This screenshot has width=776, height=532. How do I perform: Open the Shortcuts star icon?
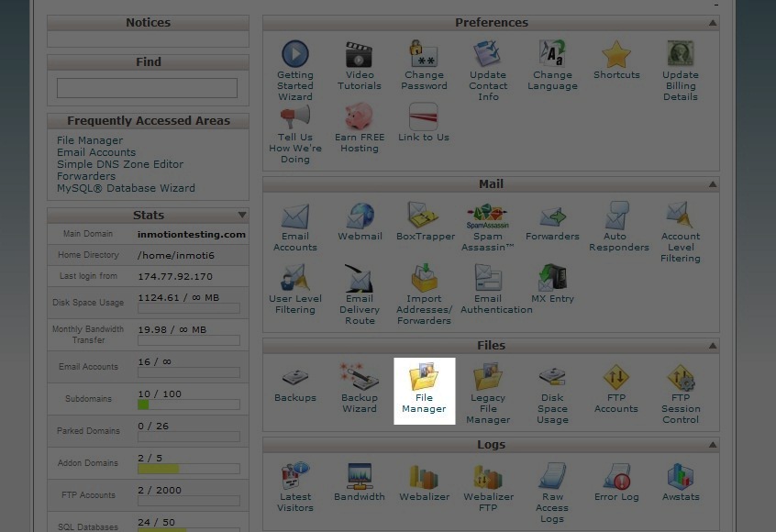click(x=616, y=54)
